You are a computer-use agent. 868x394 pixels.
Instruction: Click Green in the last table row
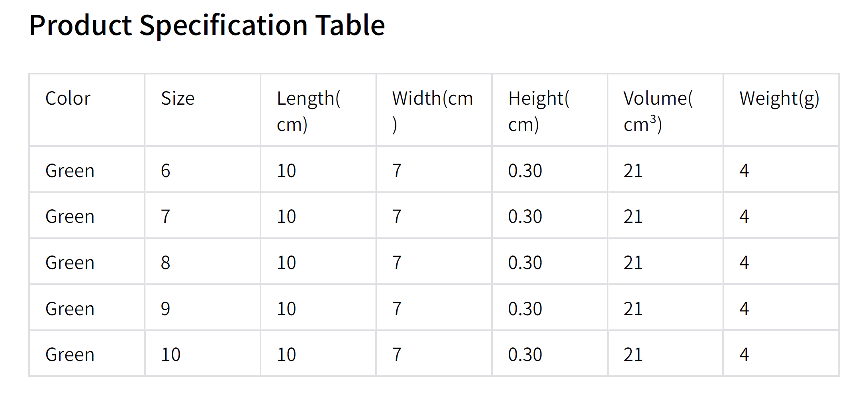click(70, 355)
